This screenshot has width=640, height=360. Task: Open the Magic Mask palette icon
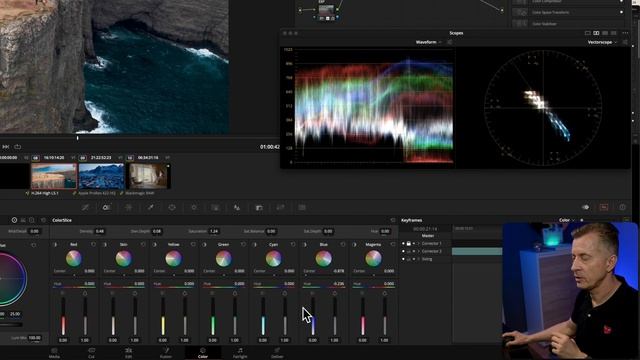pos(215,207)
